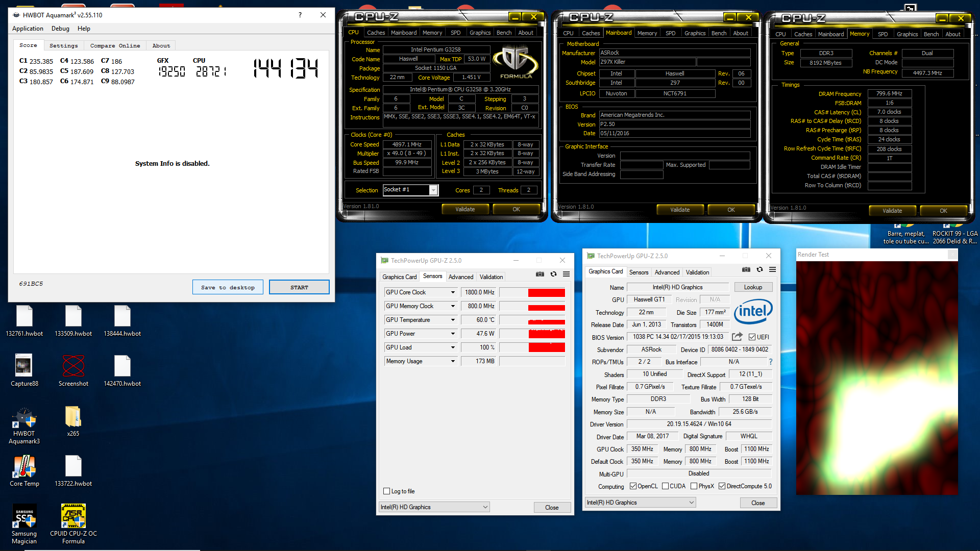Open the 132761.hwbot file icon
The height and width of the screenshot is (551, 980).
[x=24, y=320]
